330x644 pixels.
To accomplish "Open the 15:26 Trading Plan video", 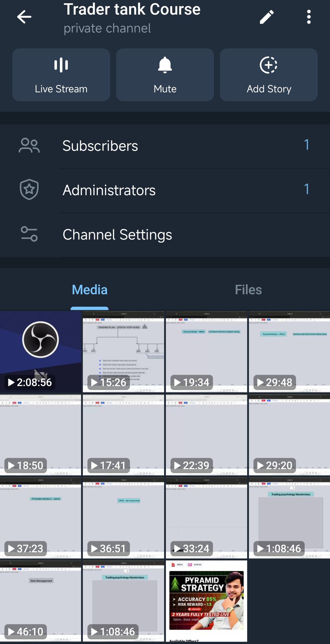I will (123, 351).
